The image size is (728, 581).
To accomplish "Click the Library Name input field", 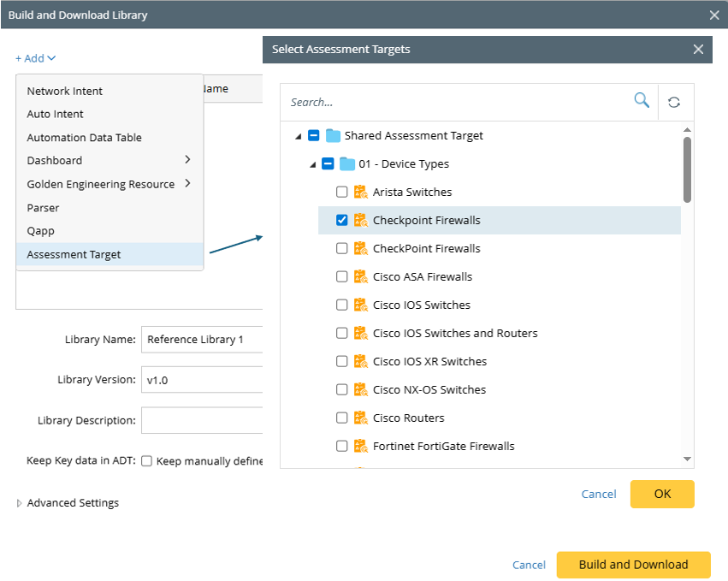I will [x=202, y=339].
